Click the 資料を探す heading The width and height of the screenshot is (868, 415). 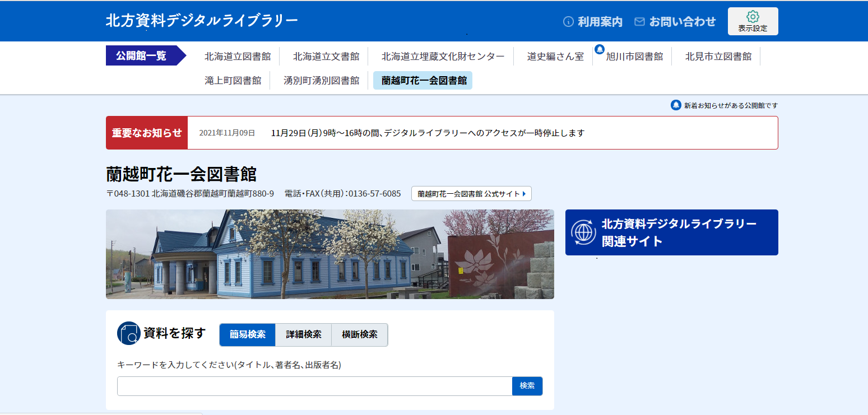(x=175, y=333)
